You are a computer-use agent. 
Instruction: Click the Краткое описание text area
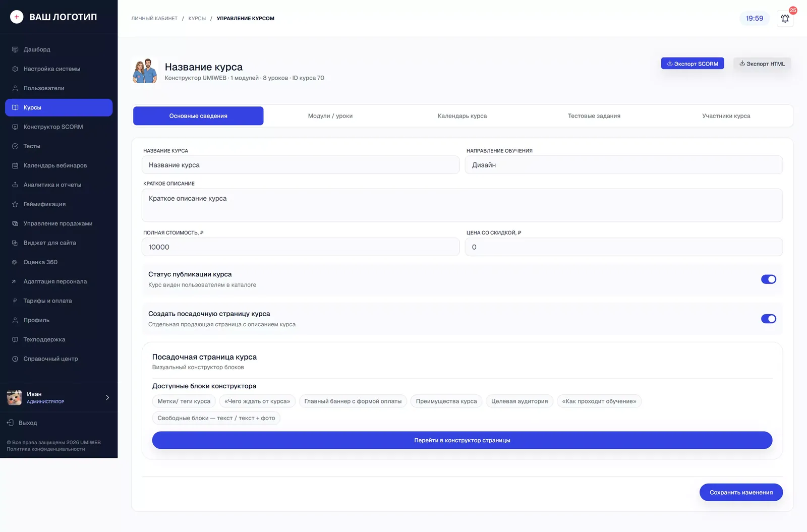click(x=462, y=205)
